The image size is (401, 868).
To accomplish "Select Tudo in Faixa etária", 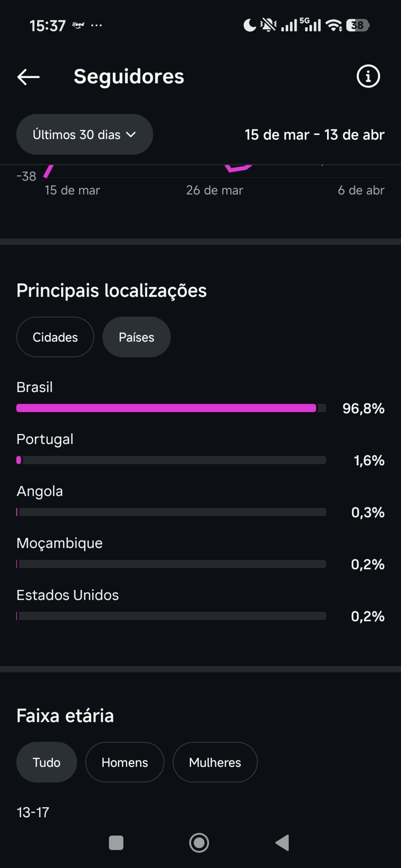I will tap(46, 762).
